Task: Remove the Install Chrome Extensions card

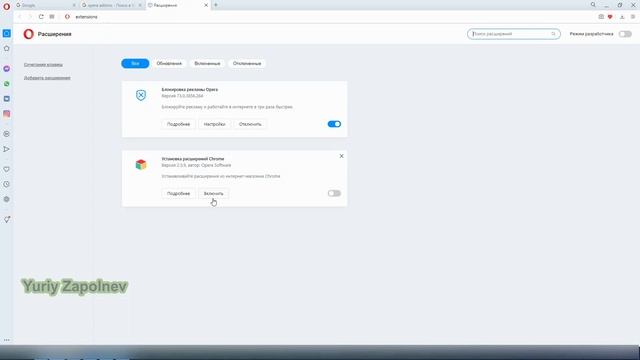Action: pos(342,156)
